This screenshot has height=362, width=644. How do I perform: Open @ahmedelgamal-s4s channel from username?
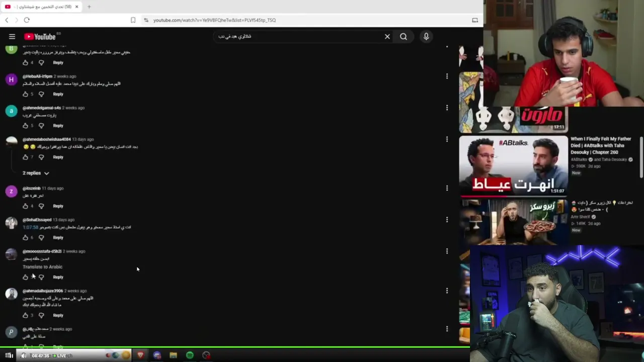(x=42, y=108)
